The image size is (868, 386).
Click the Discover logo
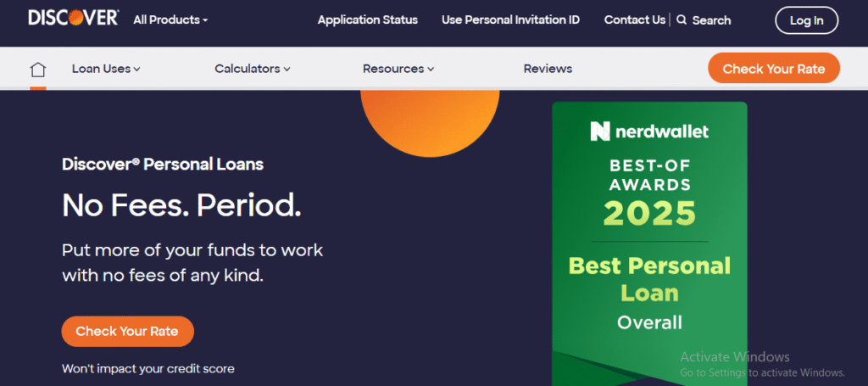pos(73,19)
